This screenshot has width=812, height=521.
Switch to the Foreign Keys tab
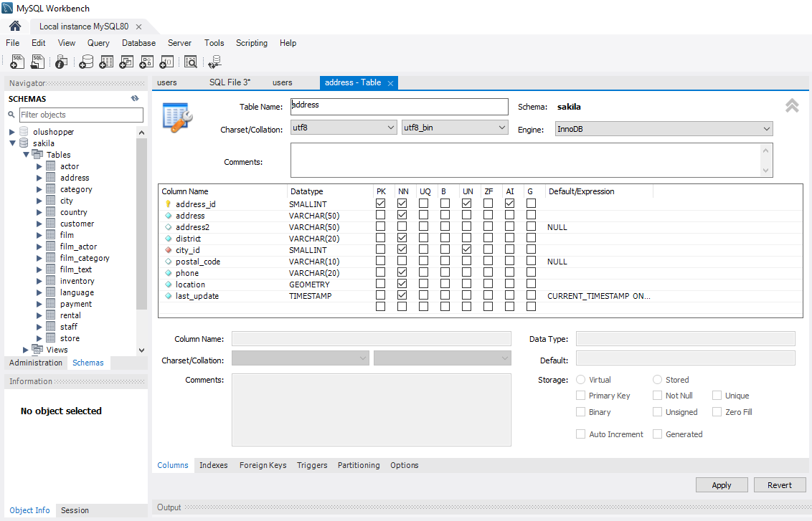[x=263, y=465]
